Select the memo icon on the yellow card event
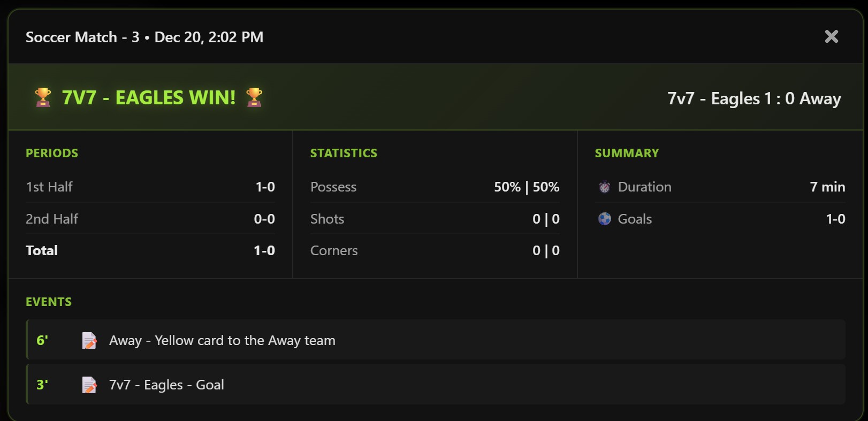Image resolution: width=868 pixels, height=421 pixels. click(90, 340)
